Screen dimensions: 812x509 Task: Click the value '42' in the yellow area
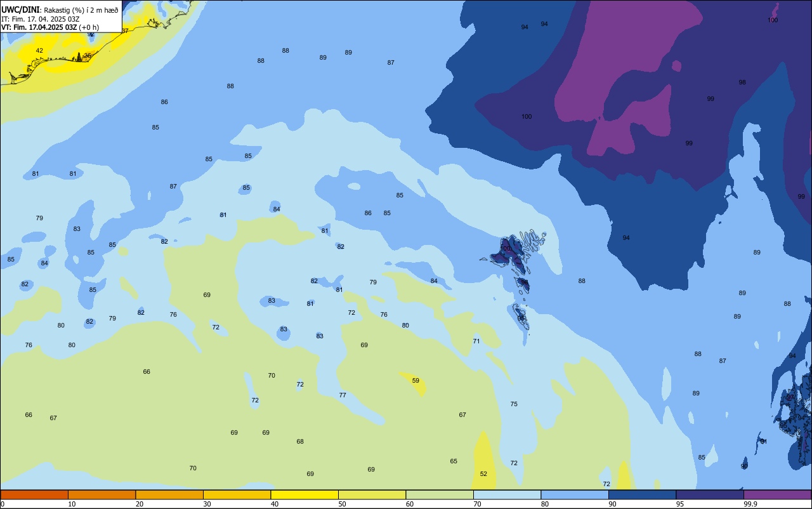click(39, 51)
